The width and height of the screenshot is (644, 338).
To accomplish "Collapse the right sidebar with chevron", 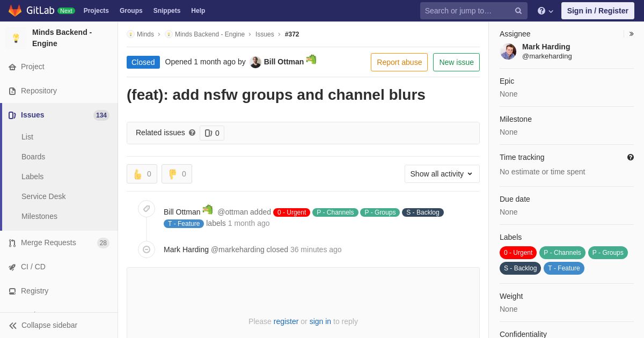I will click(631, 34).
